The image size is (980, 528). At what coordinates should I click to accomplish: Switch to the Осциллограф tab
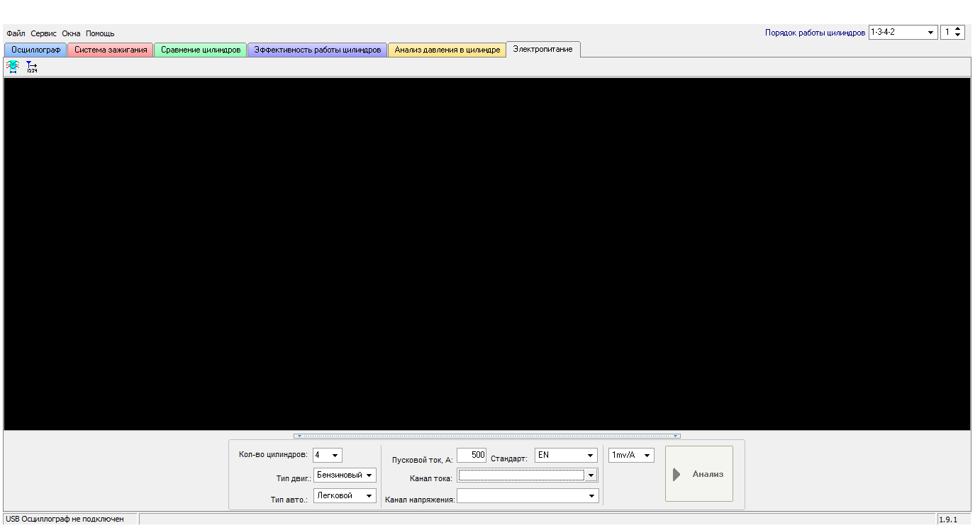tap(36, 50)
